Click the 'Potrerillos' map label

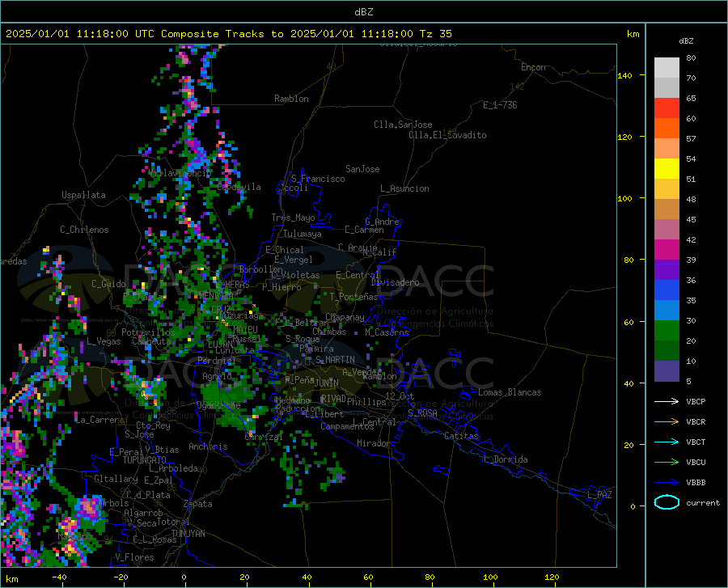click(148, 332)
